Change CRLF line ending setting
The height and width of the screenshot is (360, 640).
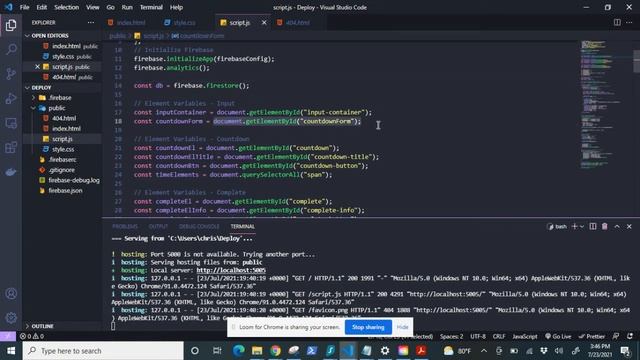[499, 336]
